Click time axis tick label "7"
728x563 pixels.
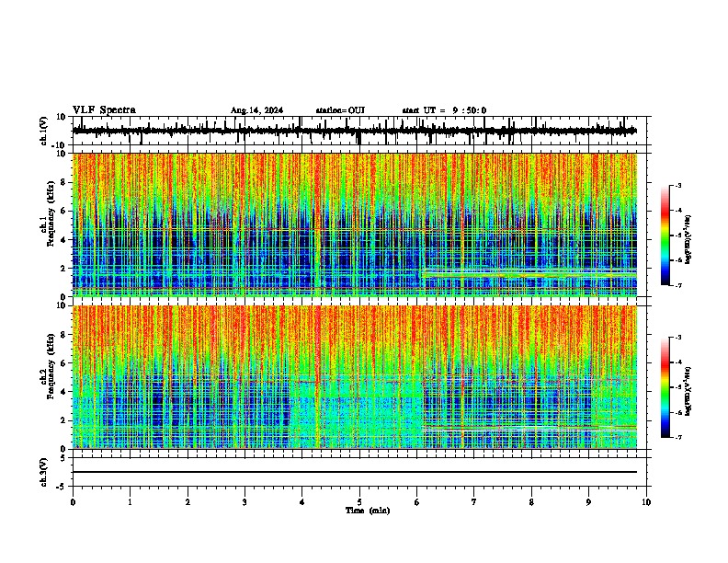[474, 502]
